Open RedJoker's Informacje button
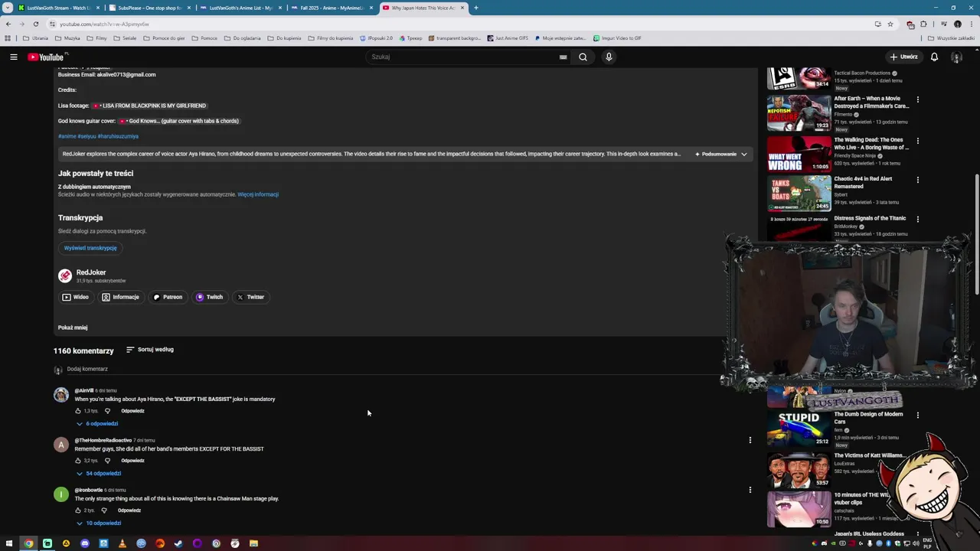This screenshot has width=980, height=551. click(x=121, y=297)
